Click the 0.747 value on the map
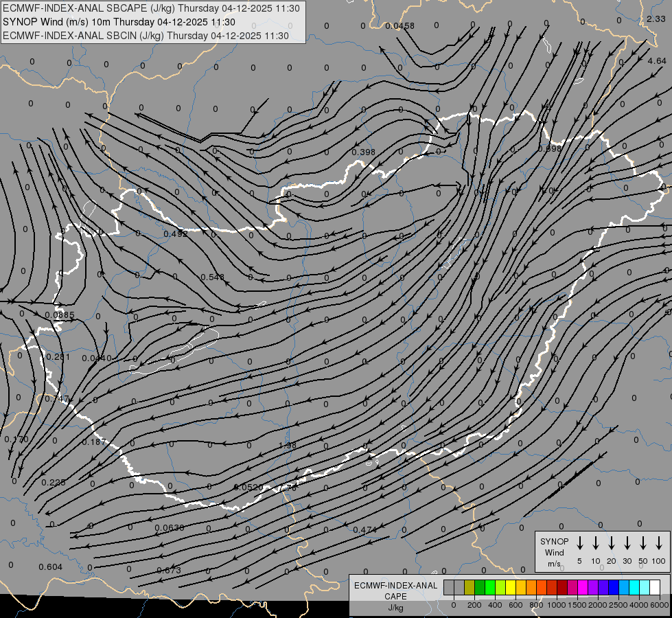Viewport: 672px width, 618px height. click(56, 398)
